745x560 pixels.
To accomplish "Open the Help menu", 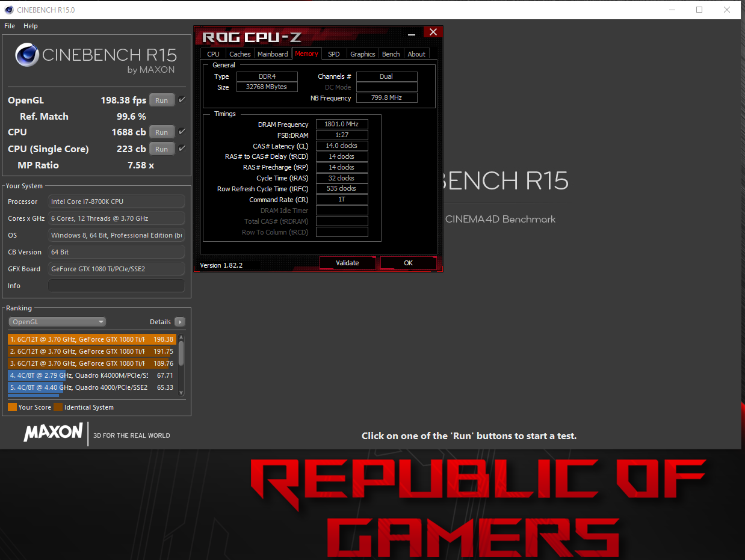I will pos(31,26).
